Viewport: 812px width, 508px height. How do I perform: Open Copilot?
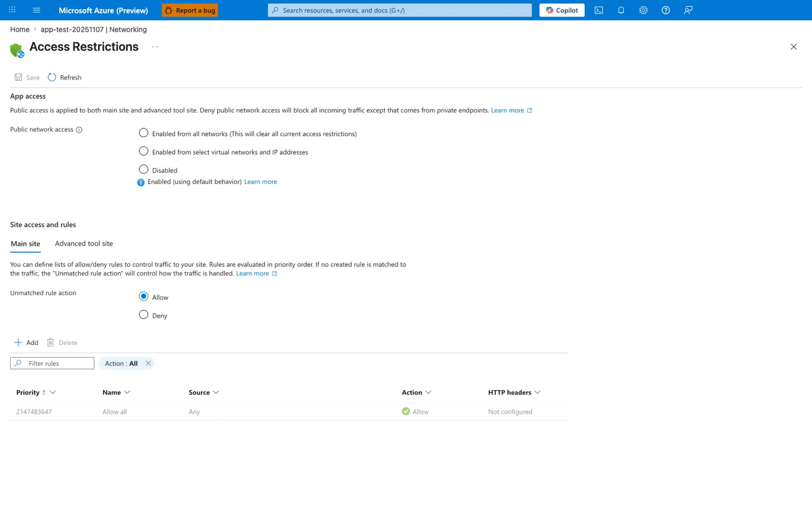562,10
